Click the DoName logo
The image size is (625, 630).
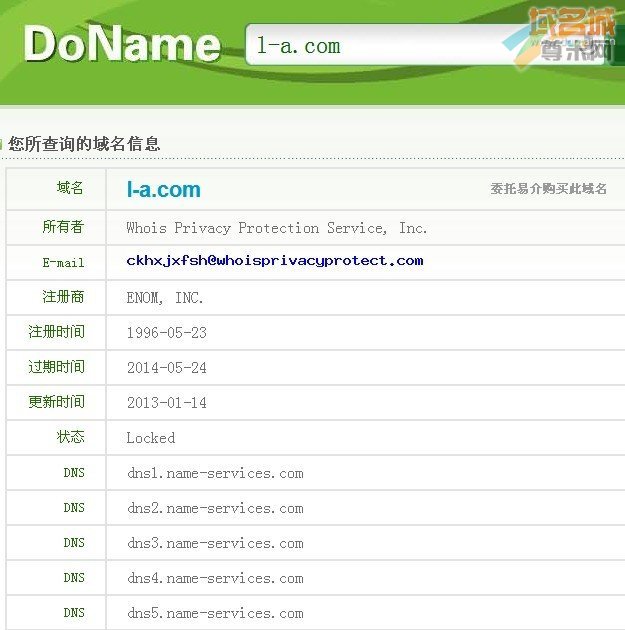point(123,43)
